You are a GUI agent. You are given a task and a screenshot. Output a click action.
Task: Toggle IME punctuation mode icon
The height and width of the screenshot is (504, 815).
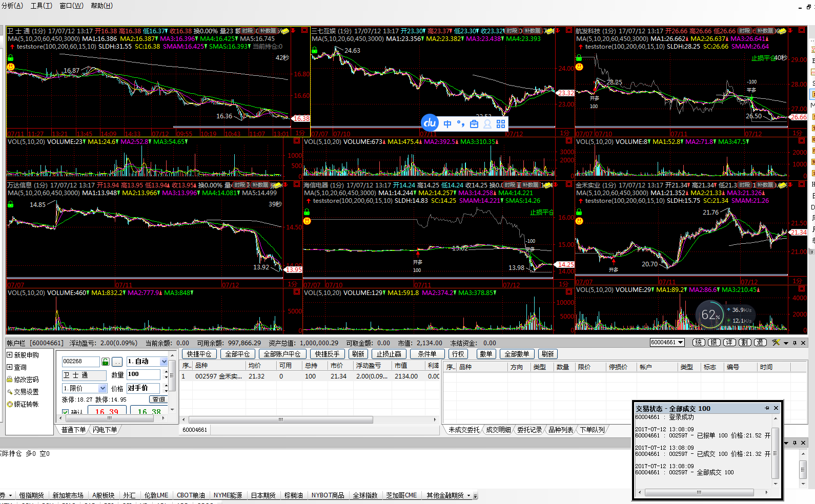point(460,124)
